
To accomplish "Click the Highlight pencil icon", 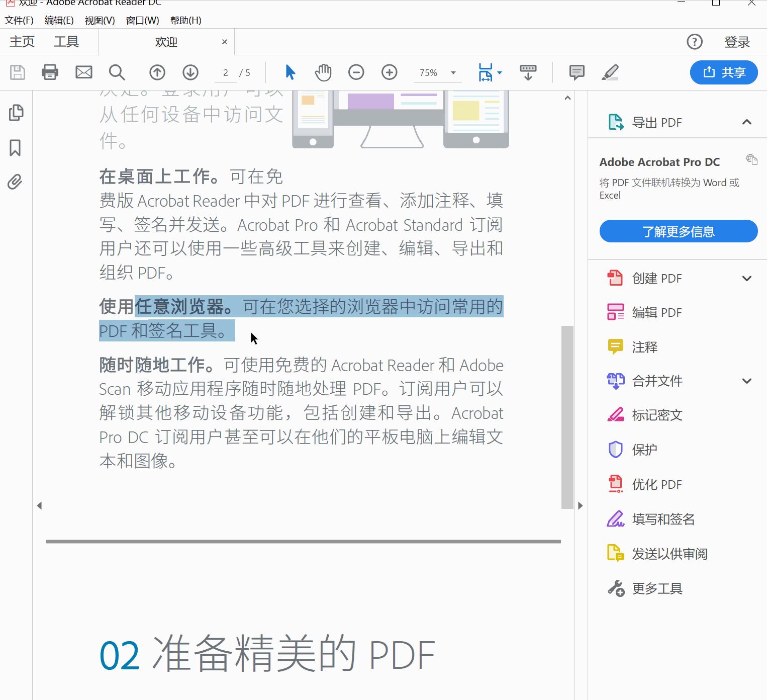I will click(610, 72).
